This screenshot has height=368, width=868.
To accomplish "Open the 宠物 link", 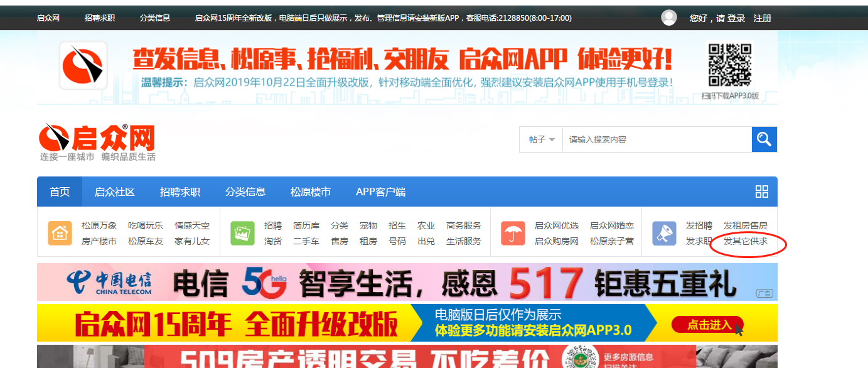I will point(368,225).
